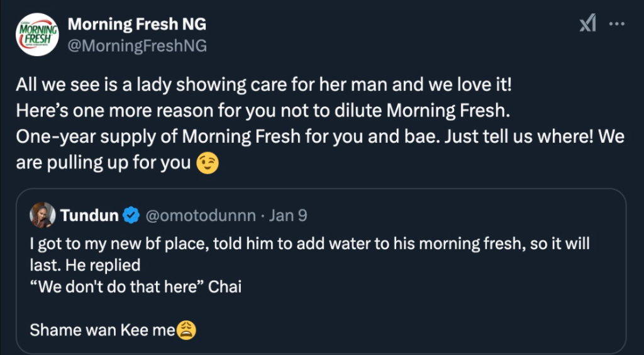Screen dimensions: 644x355
Task: Open the @MorningFreshNG handle link
Action: click(136, 46)
